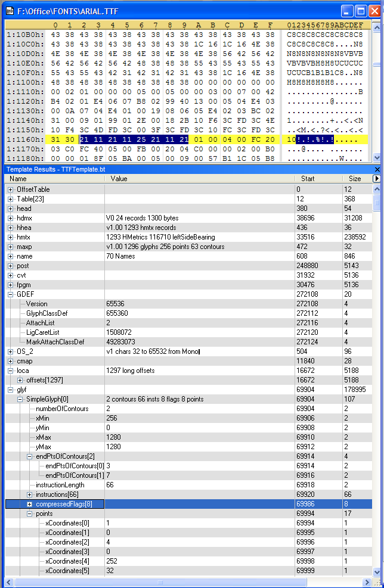Select the instructionLength row
This screenshot has height=588, width=384.
tap(189, 486)
